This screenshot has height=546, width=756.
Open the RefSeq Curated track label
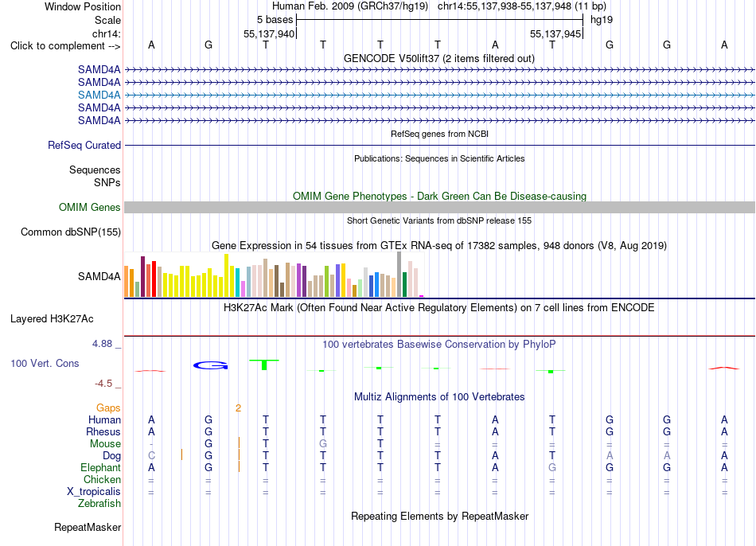[x=84, y=145]
